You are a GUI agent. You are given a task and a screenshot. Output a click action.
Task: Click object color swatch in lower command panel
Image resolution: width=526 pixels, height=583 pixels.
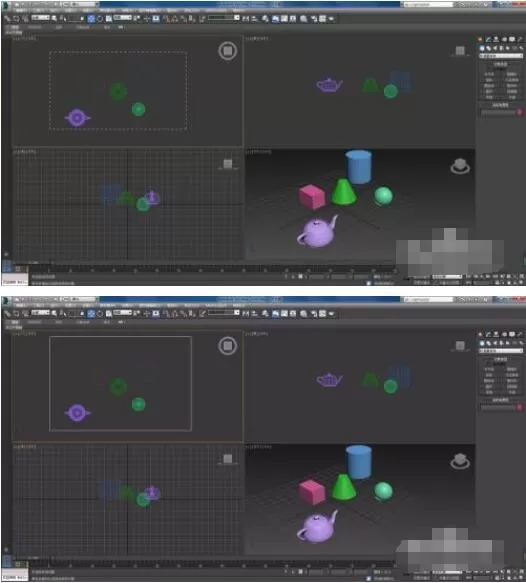520,407
